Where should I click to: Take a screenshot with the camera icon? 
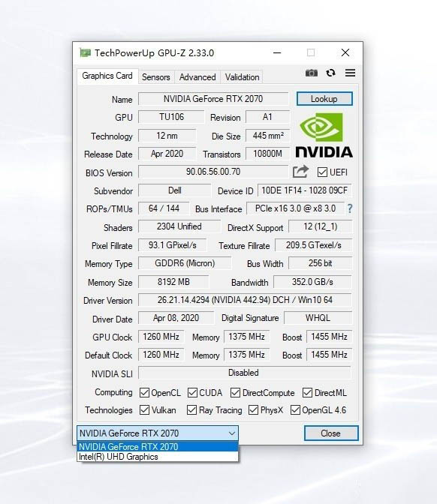(x=311, y=73)
